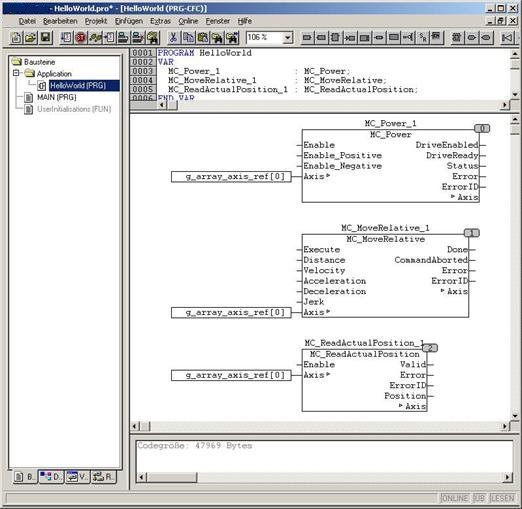The height and width of the screenshot is (509, 522).
Task: Click the Cut scissors icon
Action: click(173, 38)
